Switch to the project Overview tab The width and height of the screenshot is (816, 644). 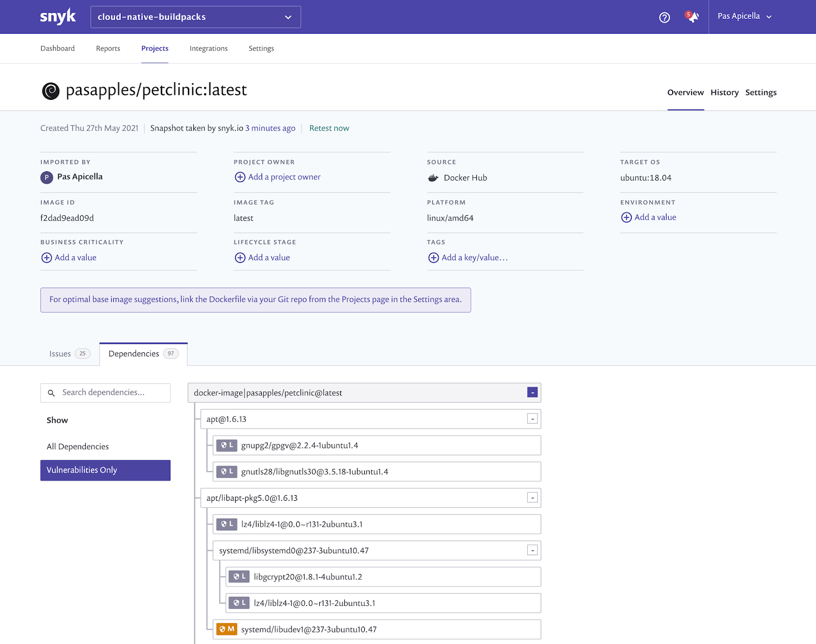point(685,92)
